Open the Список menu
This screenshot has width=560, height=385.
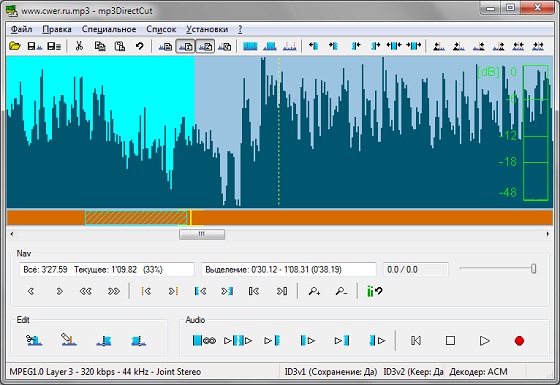[161, 29]
